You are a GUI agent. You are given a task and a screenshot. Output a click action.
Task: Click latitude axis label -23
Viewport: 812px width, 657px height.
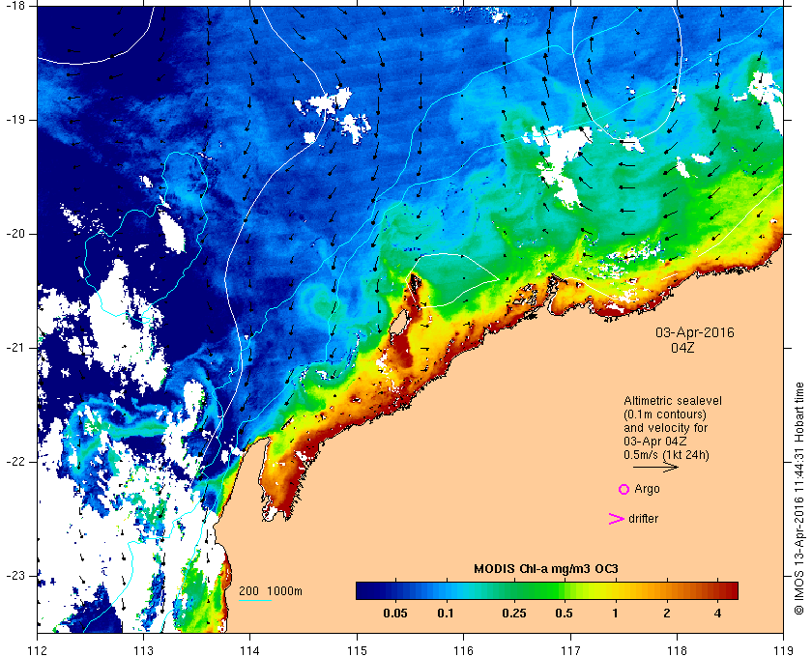pyautogui.click(x=14, y=575)
